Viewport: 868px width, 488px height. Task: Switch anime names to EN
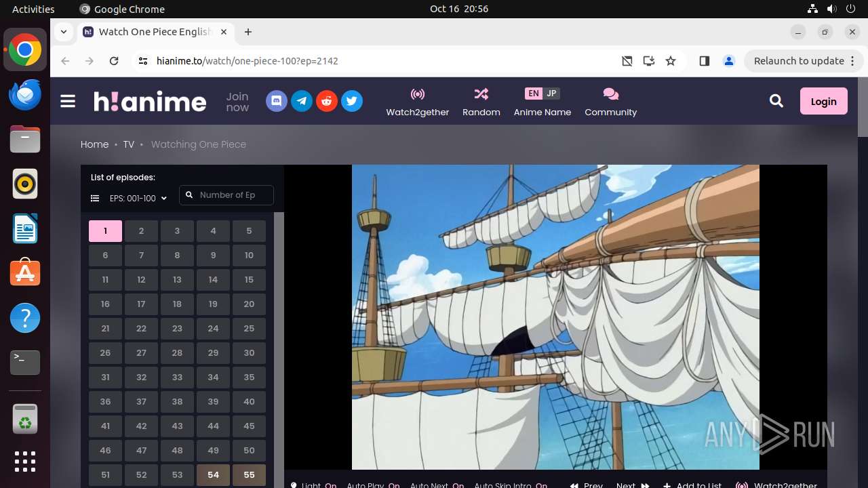[534, 94]
